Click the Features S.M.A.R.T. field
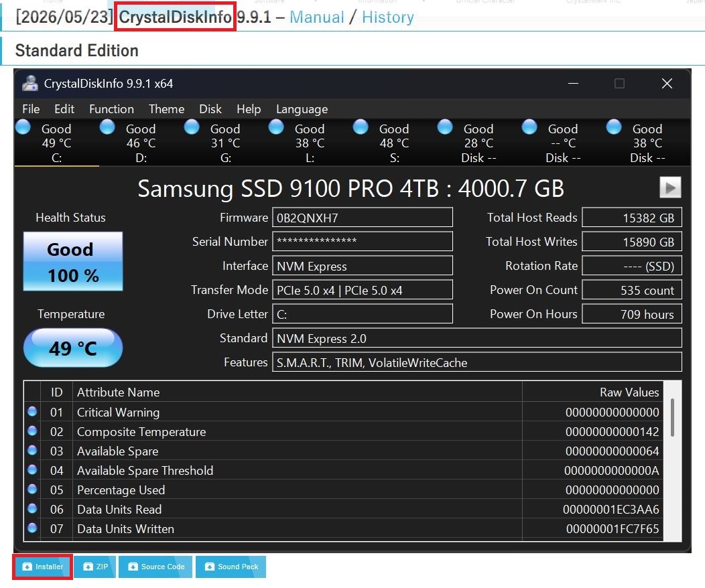Screen dimensions: 705x588 click(x=477, y=362)
